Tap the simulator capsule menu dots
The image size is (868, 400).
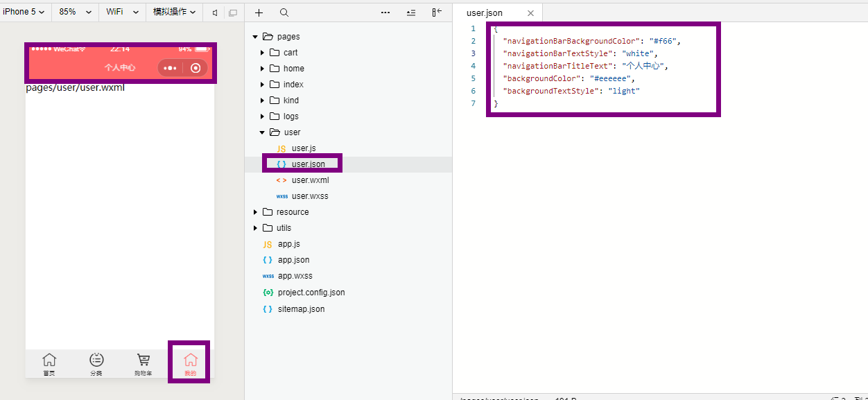170,68
